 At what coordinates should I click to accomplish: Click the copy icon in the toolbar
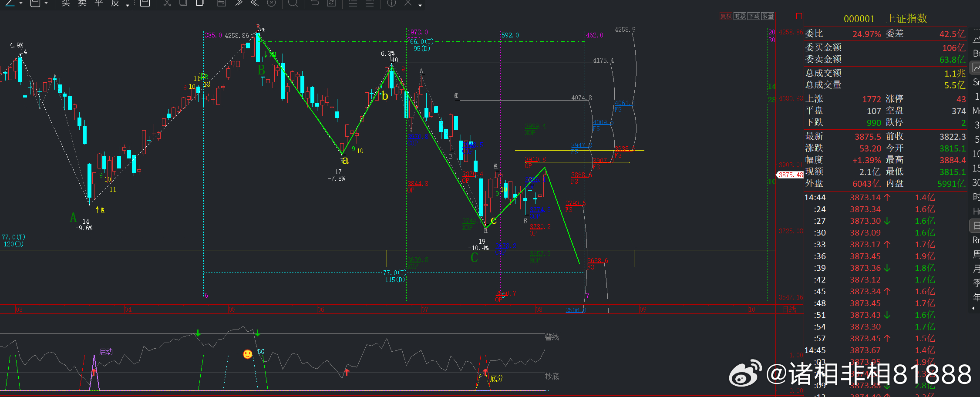(x=183, y=3)
